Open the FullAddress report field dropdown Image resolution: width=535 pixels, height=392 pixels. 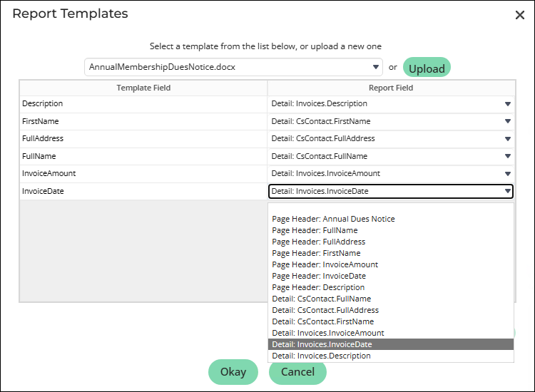pos(391,139)
